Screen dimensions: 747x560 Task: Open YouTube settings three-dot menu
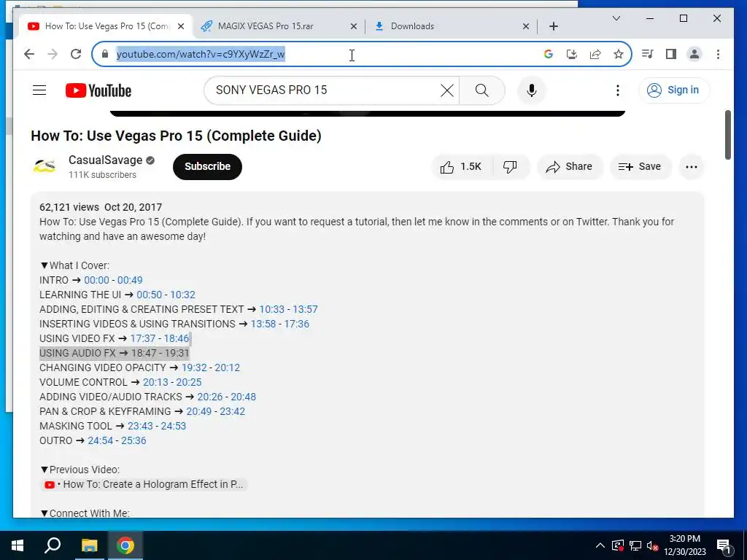[x=617, y=90]
